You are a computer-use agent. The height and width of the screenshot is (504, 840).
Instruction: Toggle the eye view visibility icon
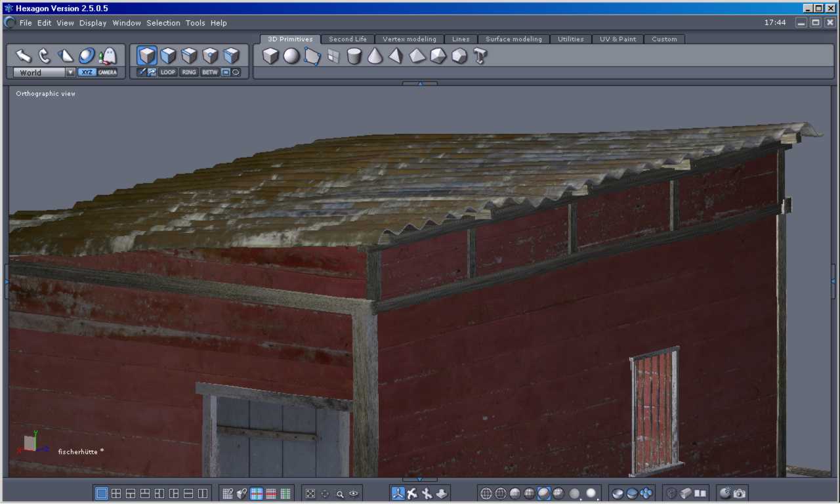354,493
